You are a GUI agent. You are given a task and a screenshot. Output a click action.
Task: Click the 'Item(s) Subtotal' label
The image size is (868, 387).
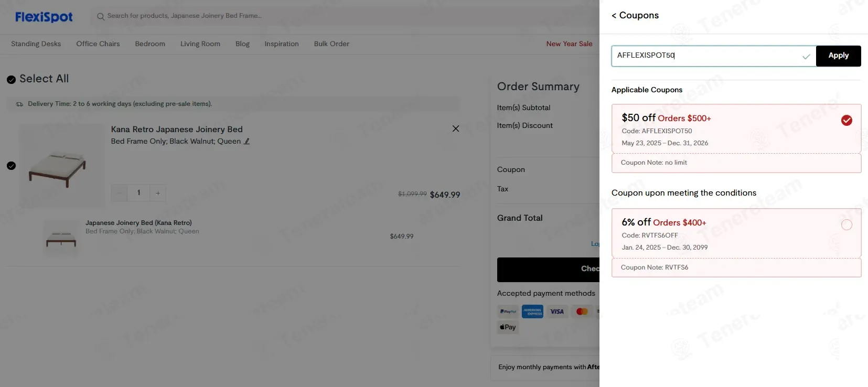[x=523, y=107]
